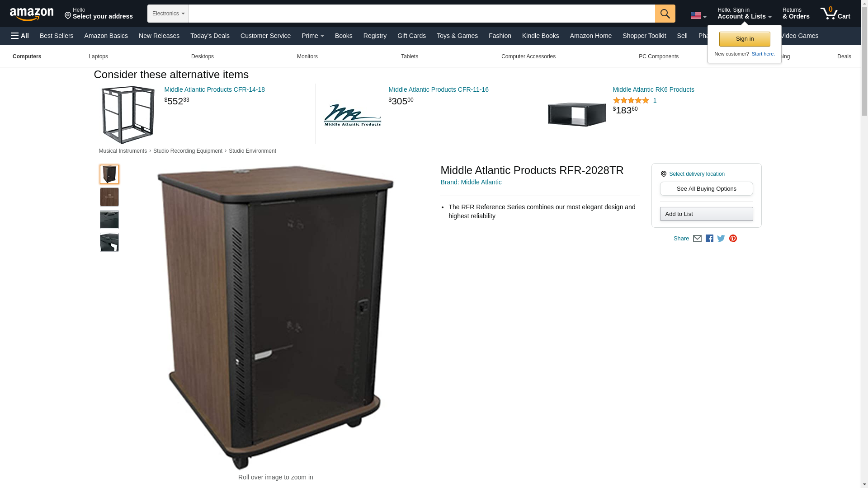Click See All Buying Options button
The width and height of the screenshot is (868, 488).
tap(706, 189)
